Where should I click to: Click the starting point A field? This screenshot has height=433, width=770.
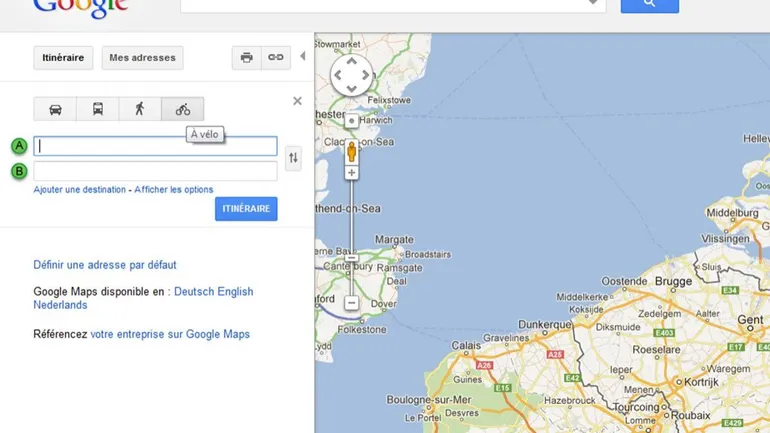tap(155, 146)
